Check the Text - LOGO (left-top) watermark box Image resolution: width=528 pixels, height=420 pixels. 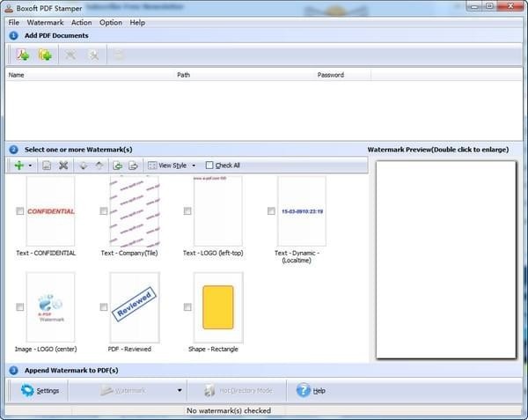[187, 211]
